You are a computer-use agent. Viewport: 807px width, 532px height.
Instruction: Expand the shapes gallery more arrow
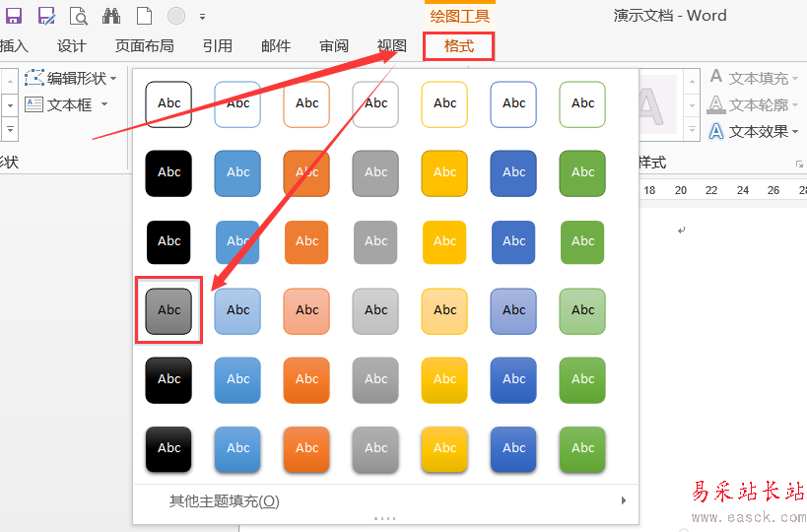(10, 129)
